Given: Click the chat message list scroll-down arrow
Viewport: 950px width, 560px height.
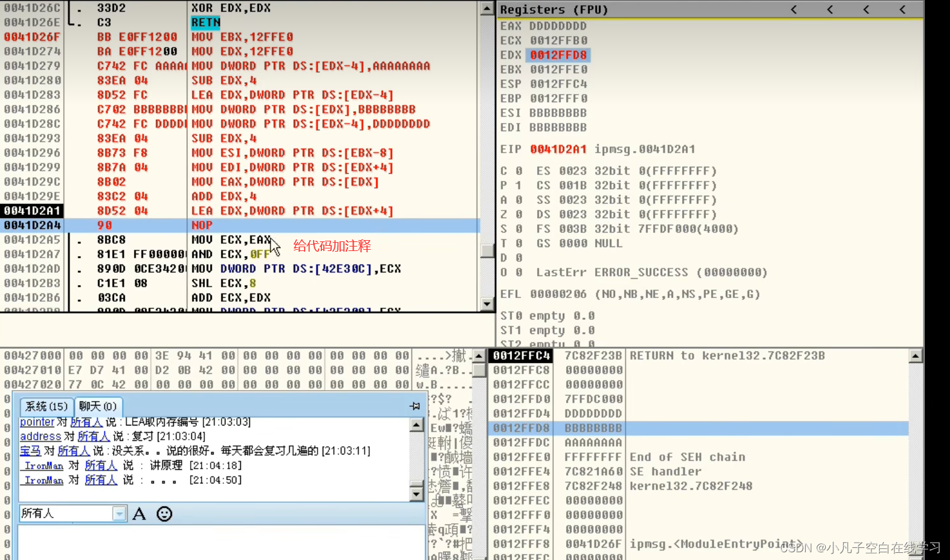Looking at the screenshot, I should [416, 494].
